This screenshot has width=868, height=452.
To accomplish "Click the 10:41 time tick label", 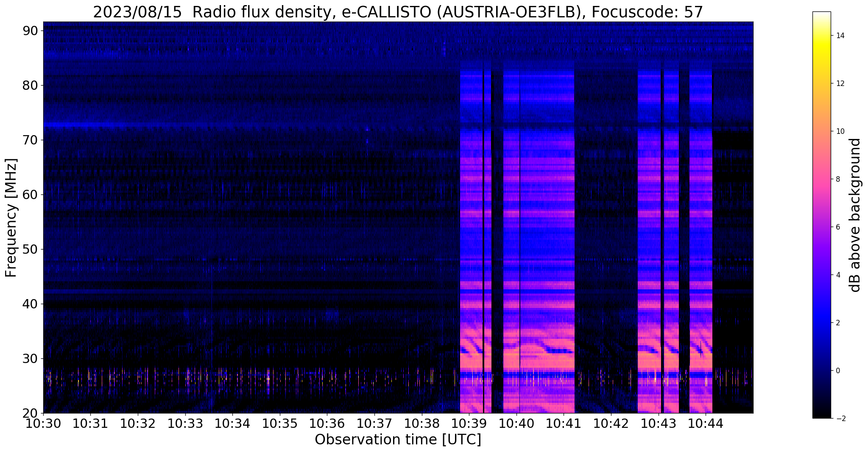I will tap(564, 424).
